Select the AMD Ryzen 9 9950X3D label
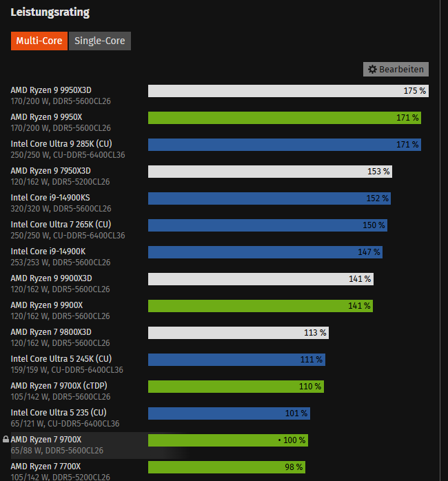Screen dimensions: 448x481 coord(51,90)
